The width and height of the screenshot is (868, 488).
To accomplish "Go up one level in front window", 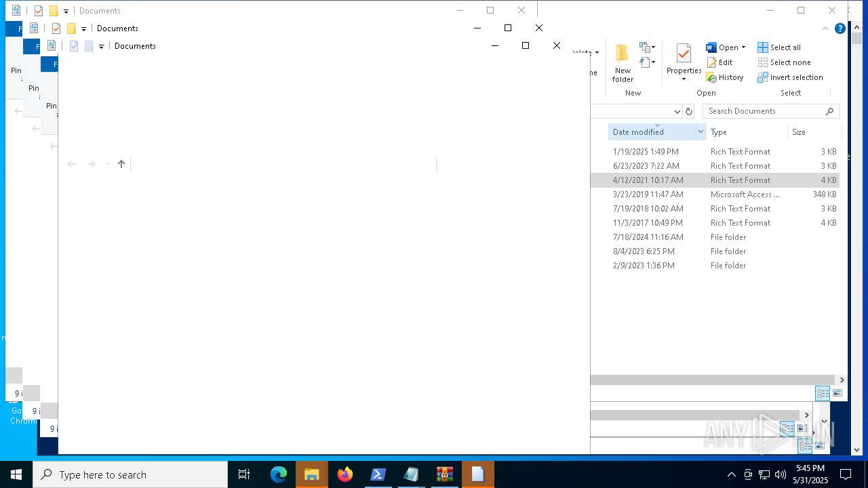I will click(x=121, y=164).
